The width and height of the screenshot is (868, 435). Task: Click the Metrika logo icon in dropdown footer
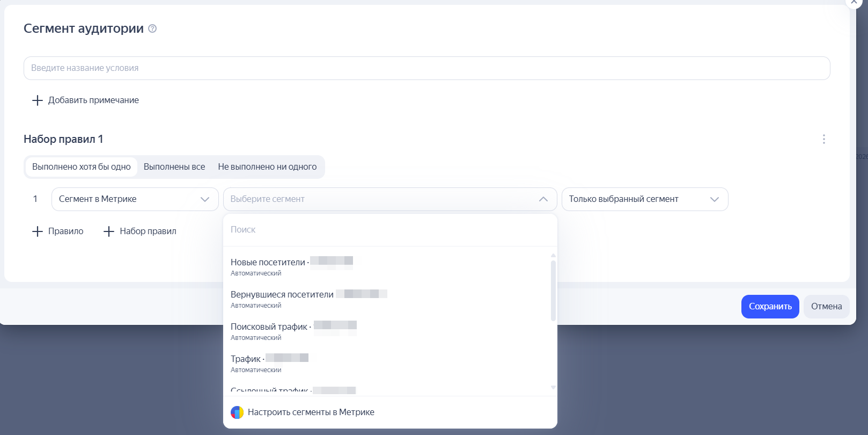coord(237,412)
